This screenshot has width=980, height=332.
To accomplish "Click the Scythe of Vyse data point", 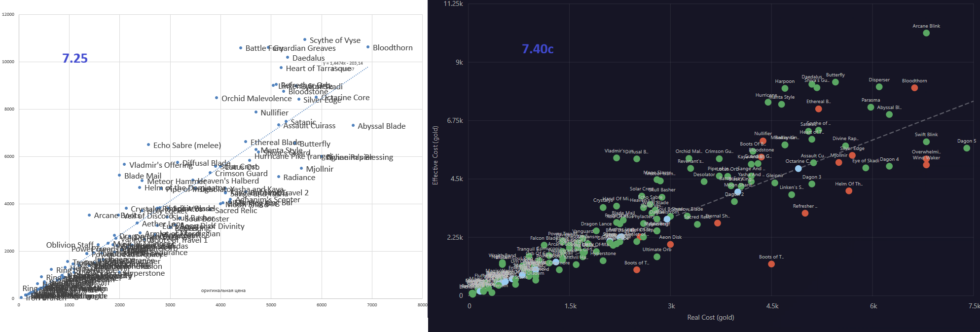I will (x=305, y=39).
